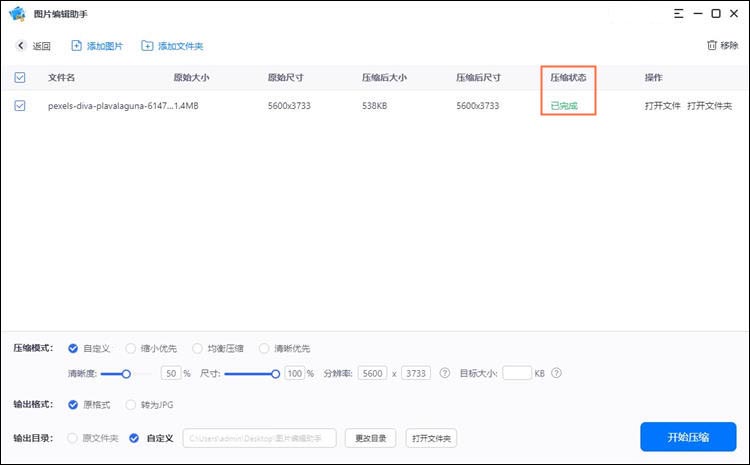The height and width of the screenshot is (465, 750).
Task: Click the 压缩后尺寸 column header
Action: click(x=478, y=78)
